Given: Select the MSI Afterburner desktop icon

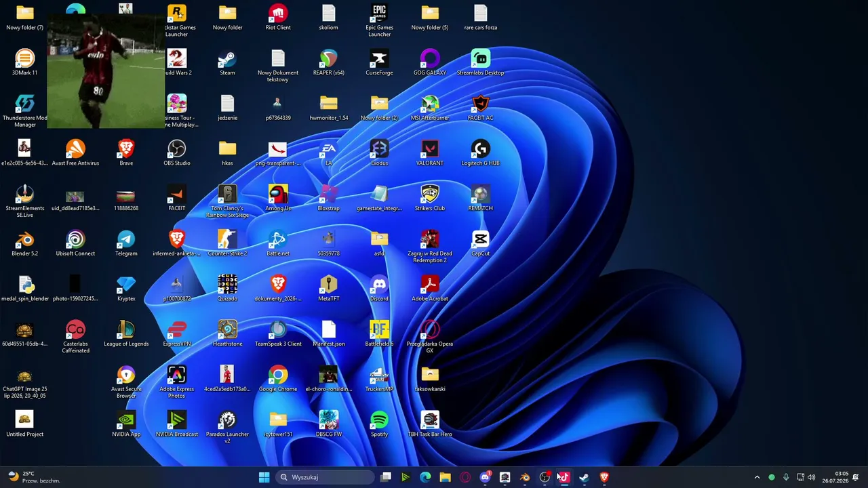Looking at the screenshot, I should point(430,108).
